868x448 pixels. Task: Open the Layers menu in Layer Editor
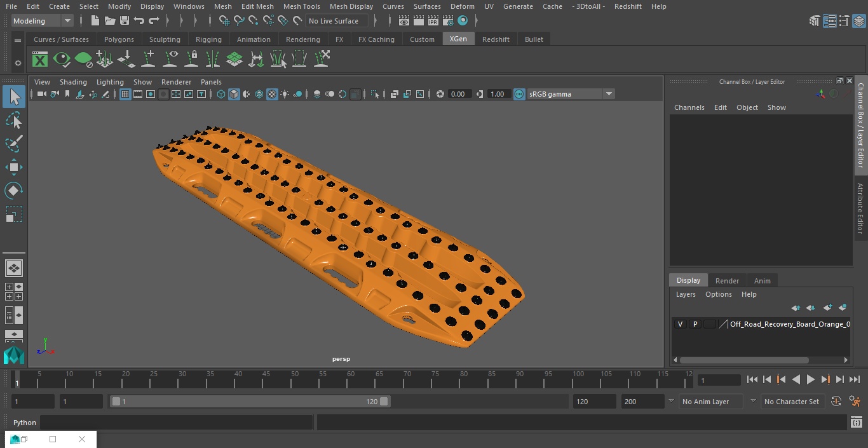point(686,294)
